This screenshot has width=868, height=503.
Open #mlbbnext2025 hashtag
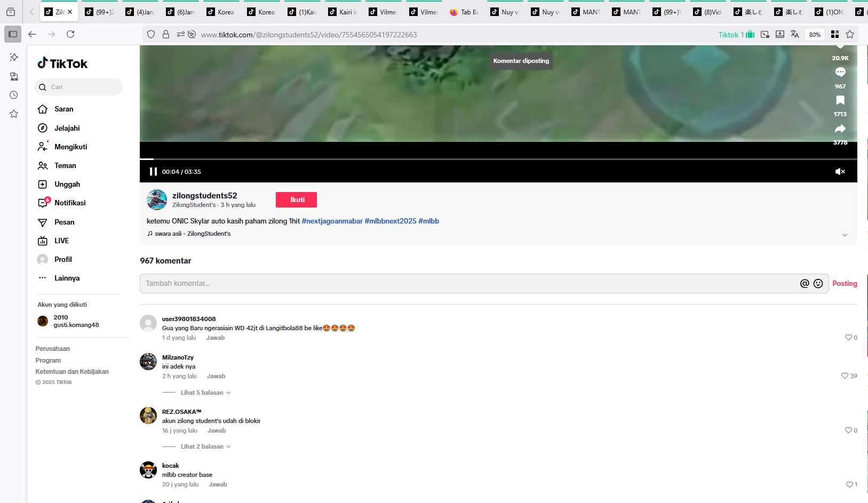point(391,221)
